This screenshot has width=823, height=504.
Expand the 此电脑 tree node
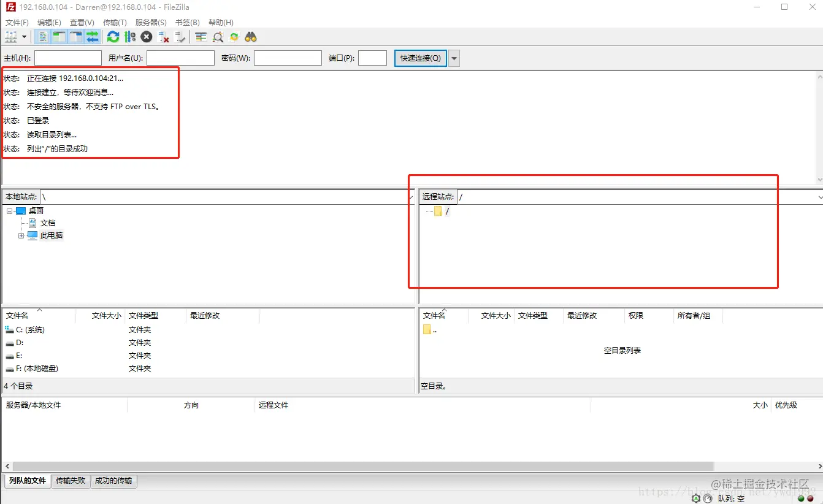tap(21, 235)
